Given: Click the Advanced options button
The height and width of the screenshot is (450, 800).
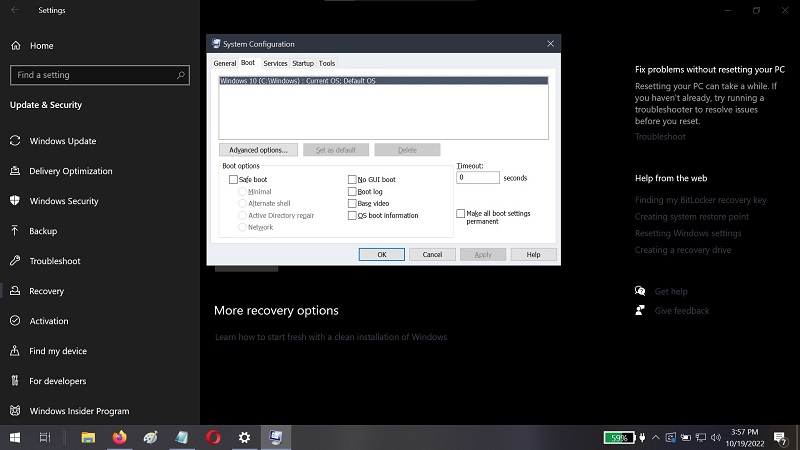Looking at the screenshot, I should point(258,150).
